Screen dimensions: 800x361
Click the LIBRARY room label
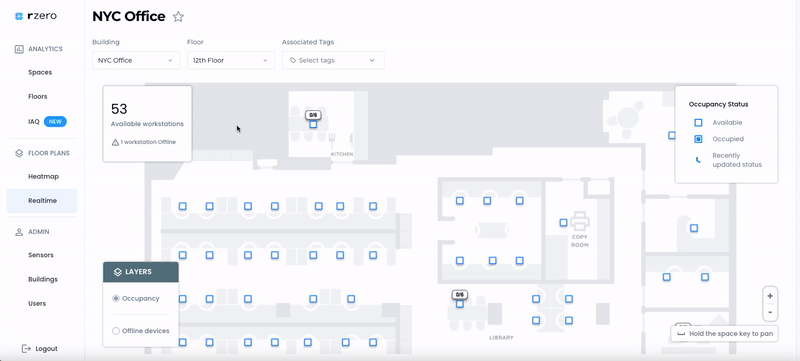click(501, 338)
